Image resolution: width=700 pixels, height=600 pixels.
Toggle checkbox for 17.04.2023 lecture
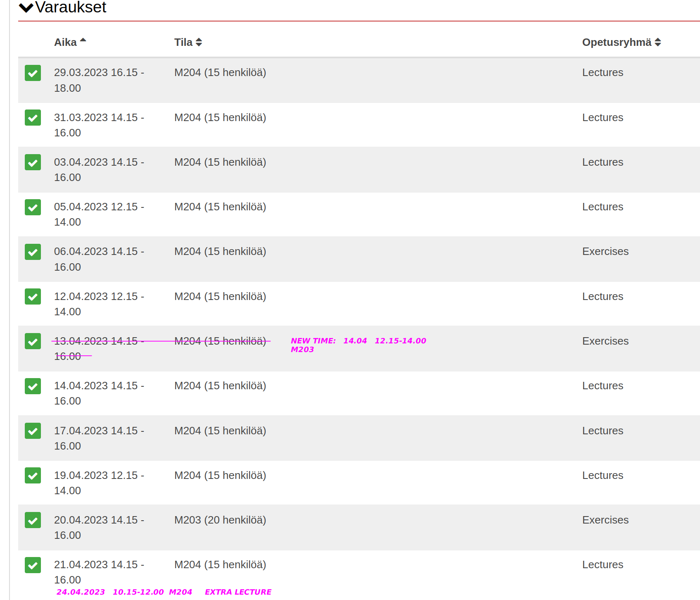(x=33, y=431)
